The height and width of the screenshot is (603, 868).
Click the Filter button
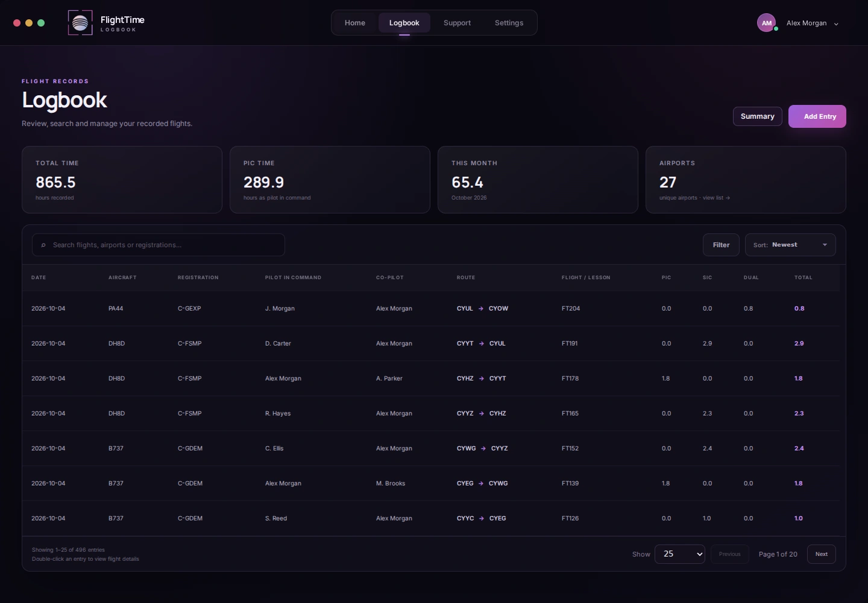721,245
